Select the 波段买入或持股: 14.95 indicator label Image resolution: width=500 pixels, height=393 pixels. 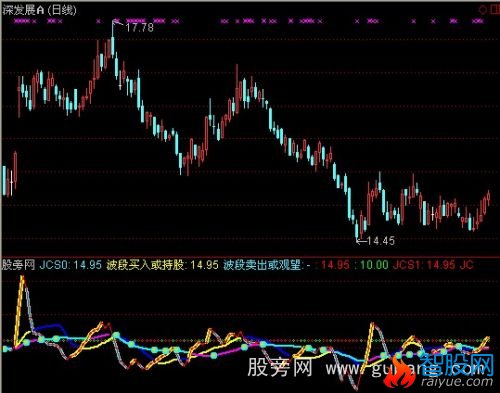[162, 265]
